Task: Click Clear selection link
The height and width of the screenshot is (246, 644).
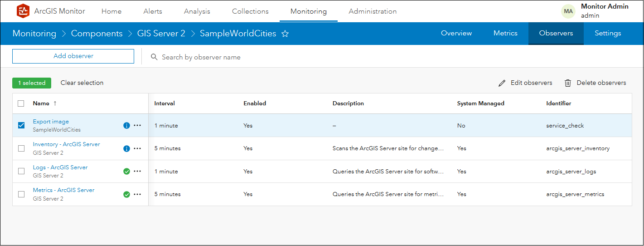Action: 82,83
